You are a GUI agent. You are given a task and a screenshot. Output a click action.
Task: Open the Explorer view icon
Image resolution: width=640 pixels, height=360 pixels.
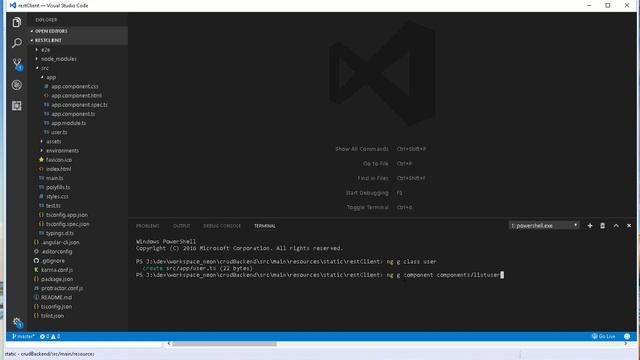(x=17, y=22)
